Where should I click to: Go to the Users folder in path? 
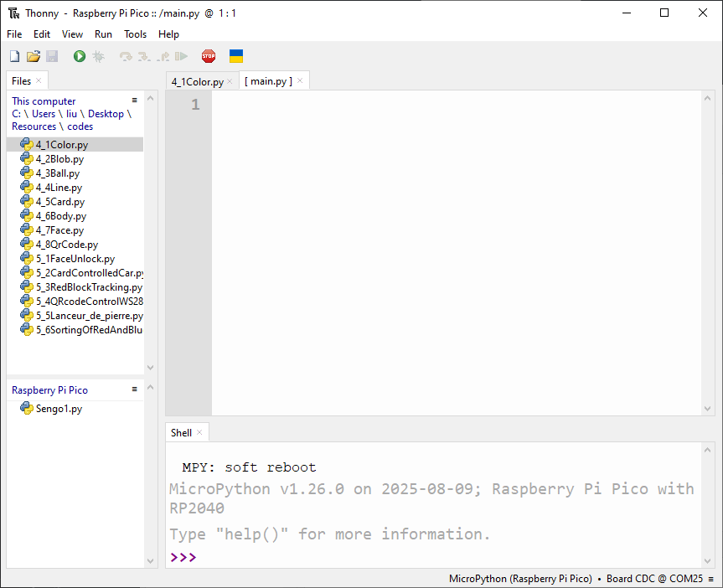44,114
